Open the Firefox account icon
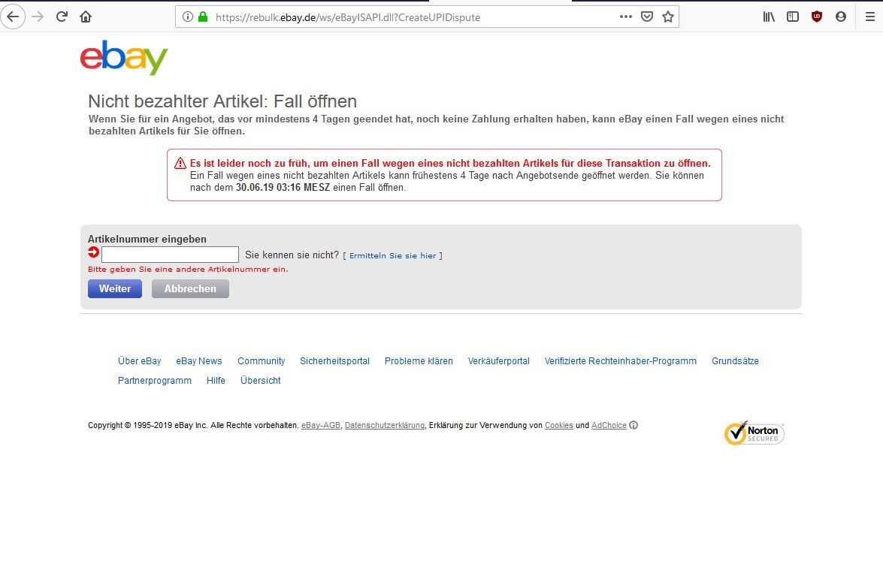This screenshot has height=588, width=883. (841, 17)
